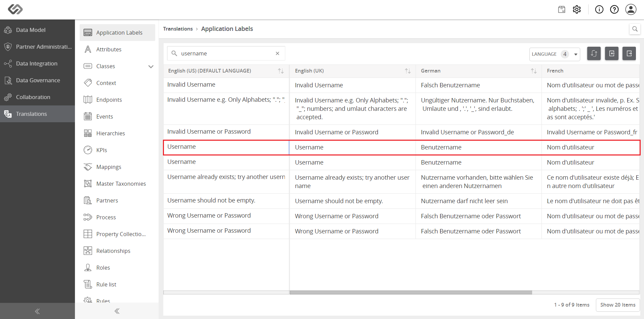Open the user profile icon
The width and height of the screenshot is (644, 319).
tap(631, 9)
